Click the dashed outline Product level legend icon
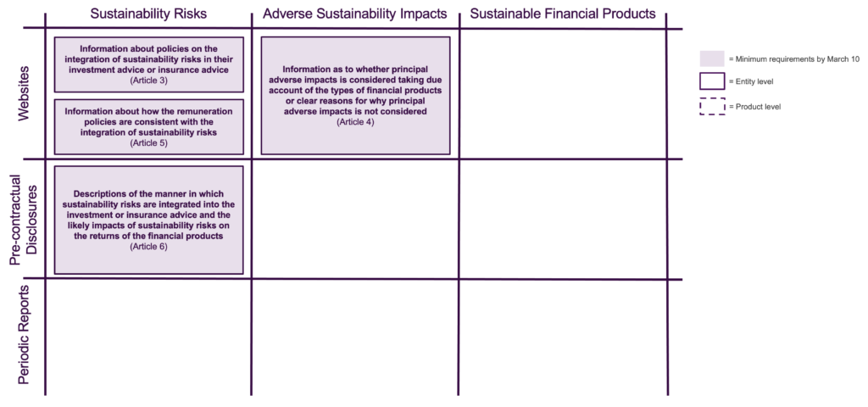 click(x=712, y=106)
